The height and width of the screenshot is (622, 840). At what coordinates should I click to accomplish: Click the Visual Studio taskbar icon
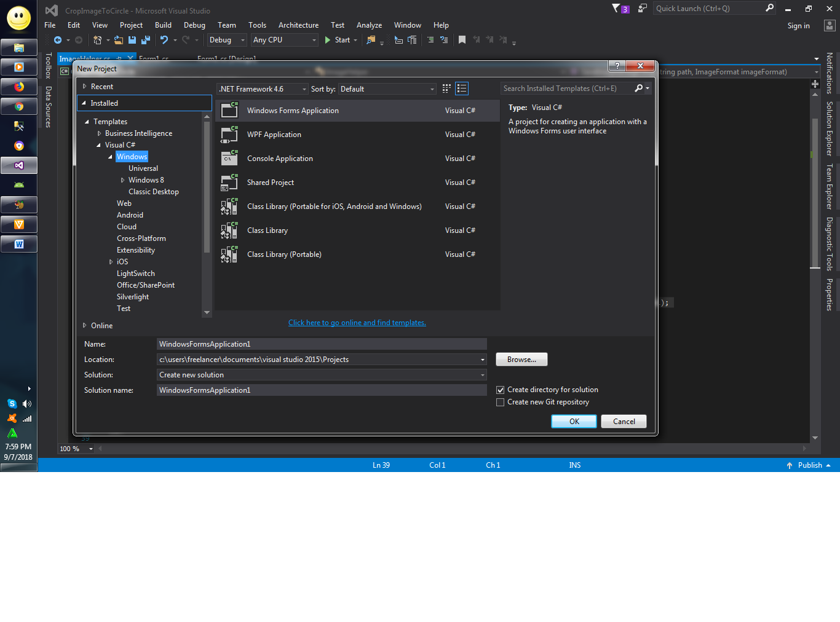[x=19, y=165]
